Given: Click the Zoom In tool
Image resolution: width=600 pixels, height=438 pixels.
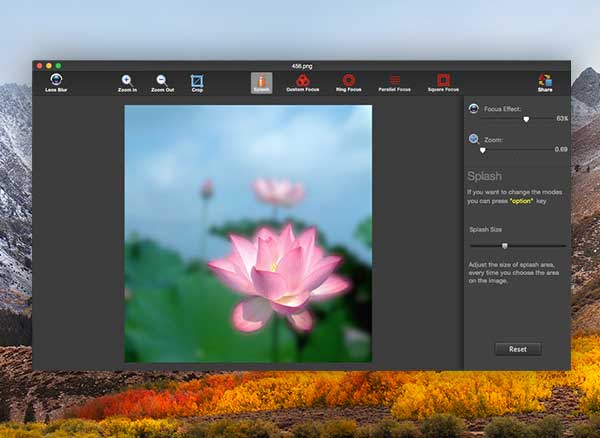Looking at the screenshot, I should [127, 83].
